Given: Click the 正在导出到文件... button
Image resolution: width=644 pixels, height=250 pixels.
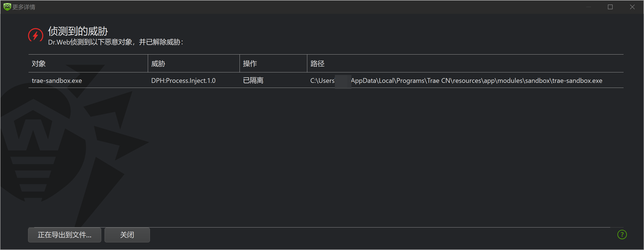Looking at the screenshot, I should click(x=64, y=235).
